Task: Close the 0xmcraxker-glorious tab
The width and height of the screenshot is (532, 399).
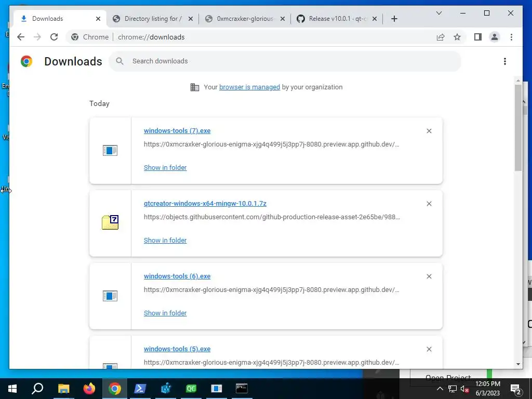Action: (x=283, y=19)
